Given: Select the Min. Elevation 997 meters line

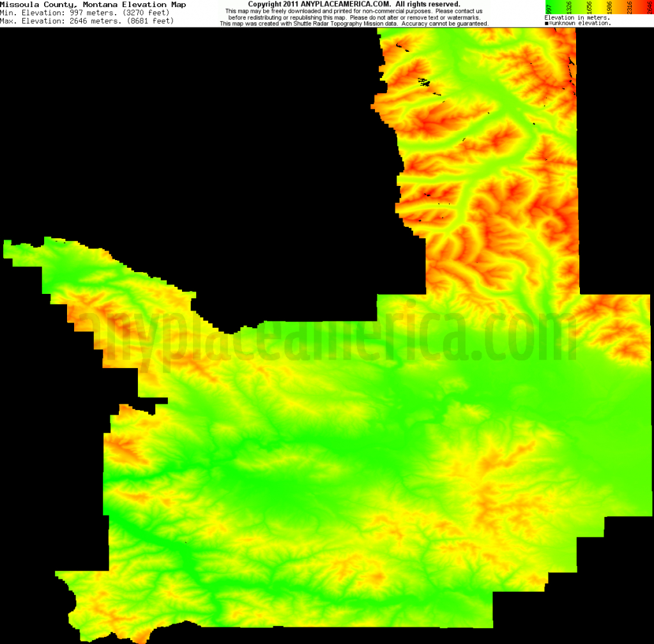Looking at the screenshot, I should (86, 13).
